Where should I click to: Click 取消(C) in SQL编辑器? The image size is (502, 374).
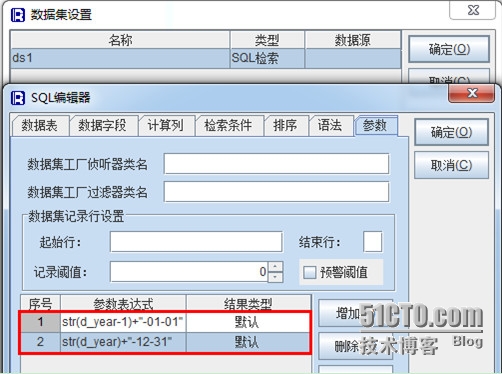[x=451, y=165]
